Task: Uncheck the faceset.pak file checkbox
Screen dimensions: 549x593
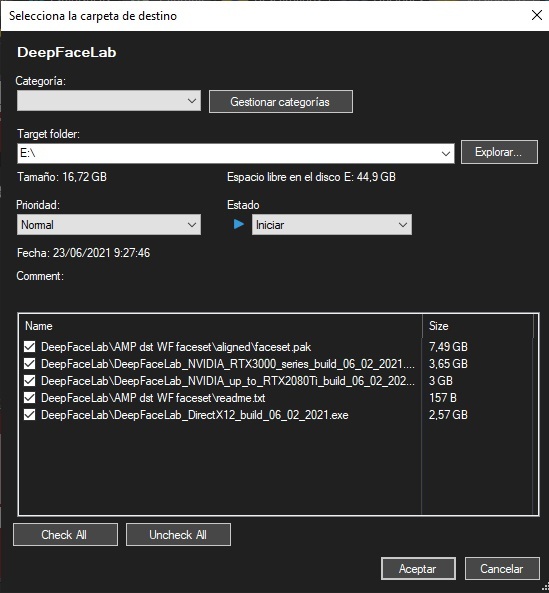Action: click(29, 346)
